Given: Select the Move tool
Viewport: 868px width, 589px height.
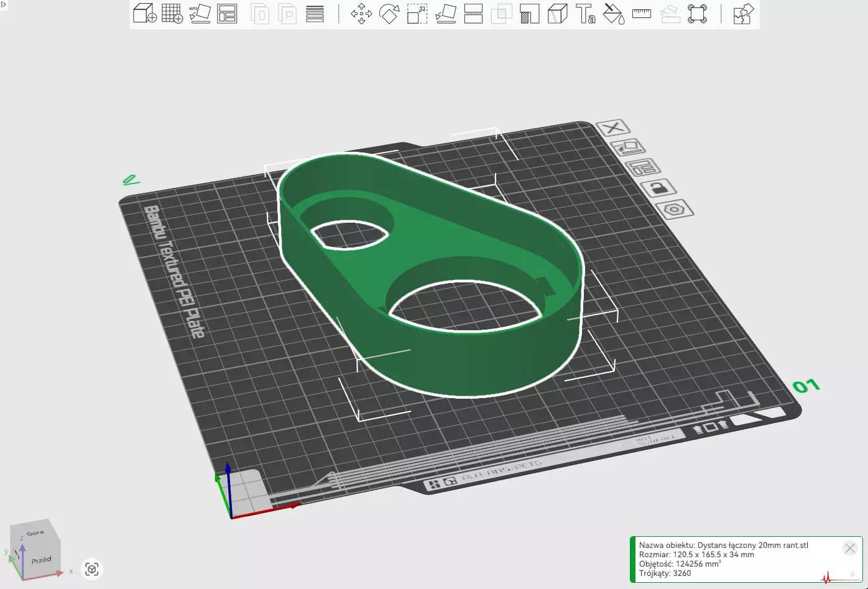Looking at the screenshot, I should point(361,14).
